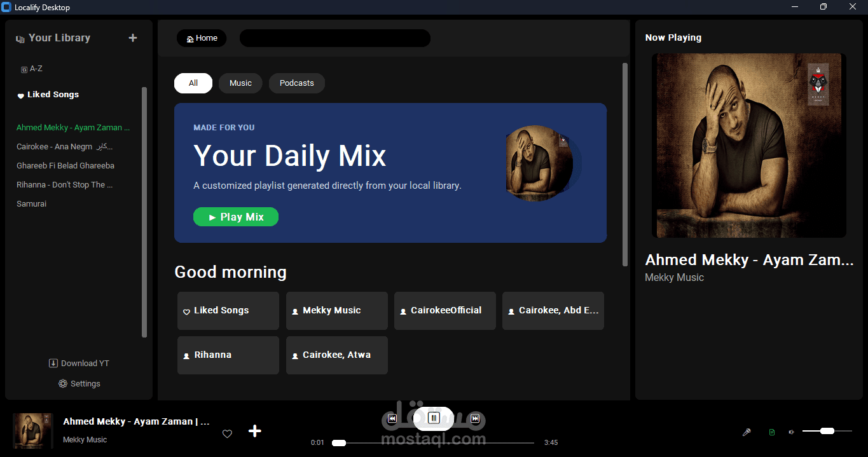Click the main content vertical scrollbar
This screenshot has width=868, height=457.
click(x=624, y=164)
